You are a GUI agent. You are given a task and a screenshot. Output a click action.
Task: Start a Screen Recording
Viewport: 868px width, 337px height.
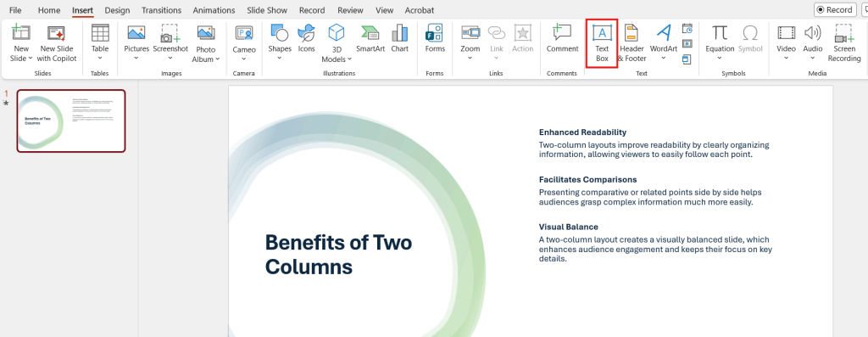844,43
